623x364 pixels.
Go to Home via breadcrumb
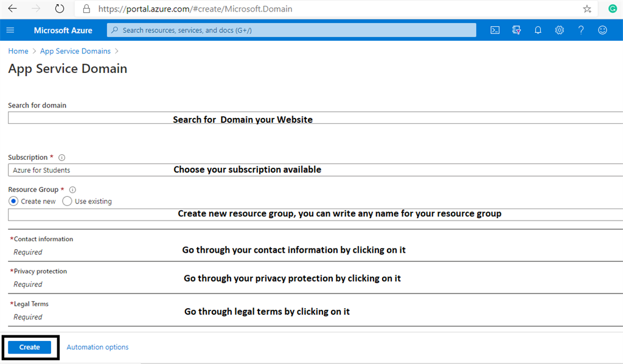18,51
